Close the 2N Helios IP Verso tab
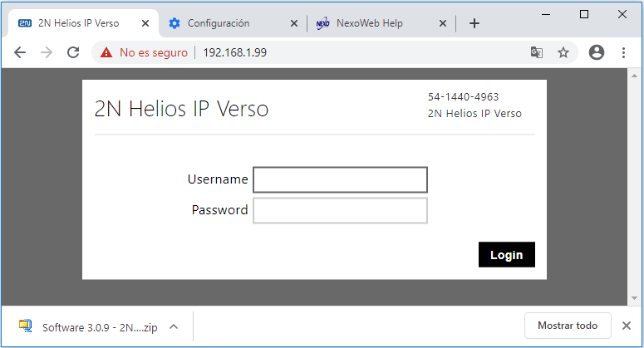The width and height of the screenshot is (644, 348). tap(145, 24)
